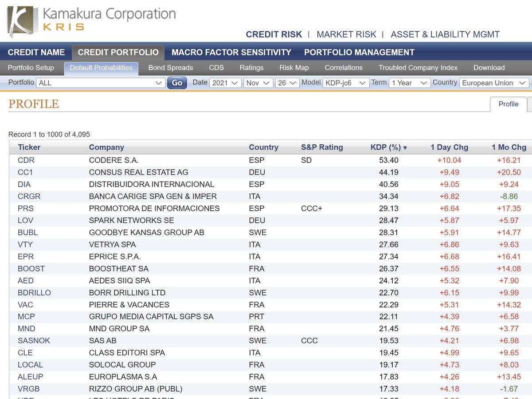Go to ASSET & LIABILITY MGMT section
This screenshot has width=532, height=399.
445,34
